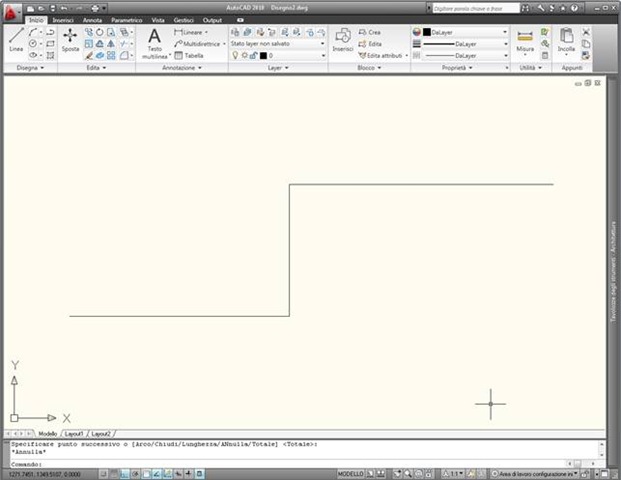Toggle layer on/off lightbulb icon
Screen dimensions: 621x480
pyautogui.click(x=235, y=55)
